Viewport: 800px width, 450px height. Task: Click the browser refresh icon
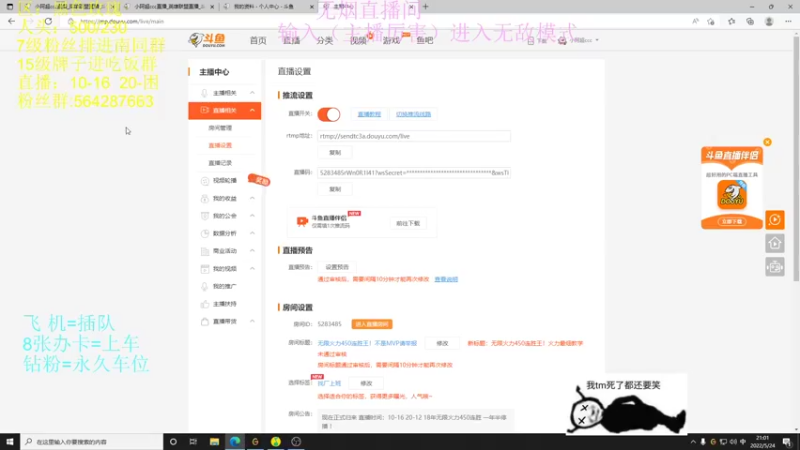(x=48, y=21)
